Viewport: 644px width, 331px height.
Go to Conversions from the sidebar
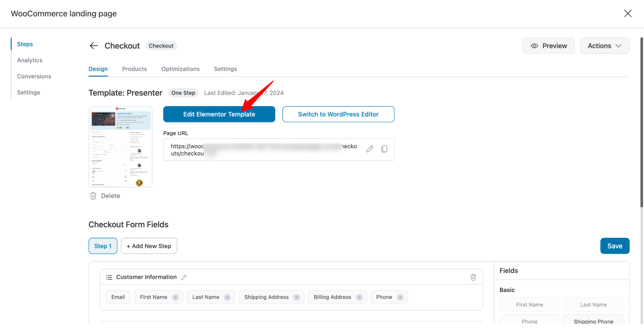[x=34, y=76]
